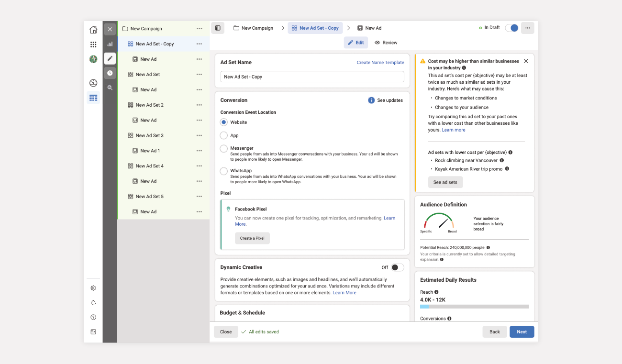Click inside the Ad Set Name field
This screenshot has width=622, height=364.
[312, 77]
